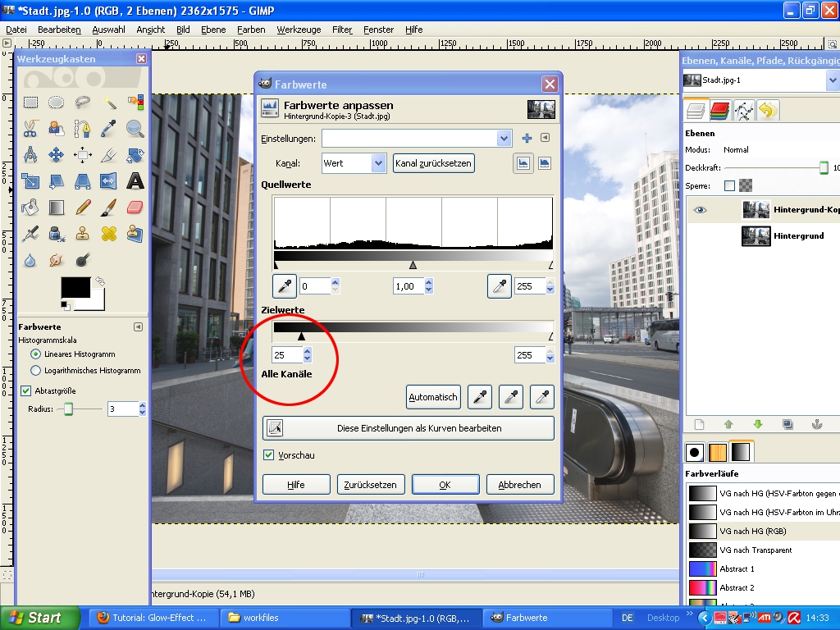Select the Rectangle Select tool
The image size is (840, 630).
coord(30,102)
